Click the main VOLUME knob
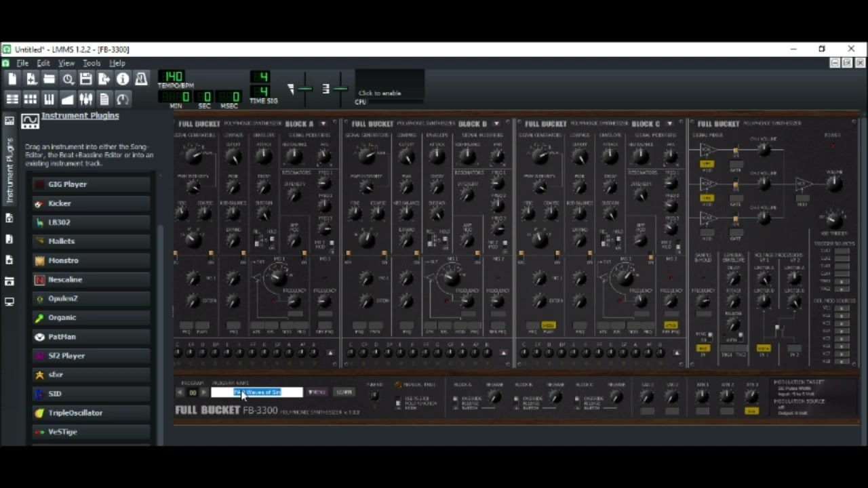This screenshot has height=488, width=868. pyautogui.click(x=834, y=184)
